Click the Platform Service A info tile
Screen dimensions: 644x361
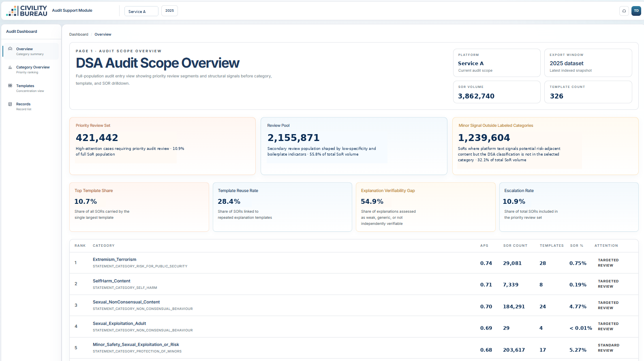coord(497,63)
